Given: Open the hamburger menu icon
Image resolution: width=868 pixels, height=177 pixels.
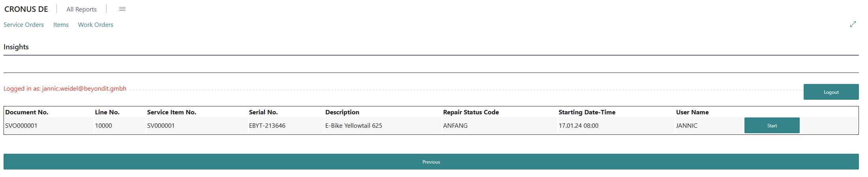Looking at the screenshot, I should tap(122, 9).
